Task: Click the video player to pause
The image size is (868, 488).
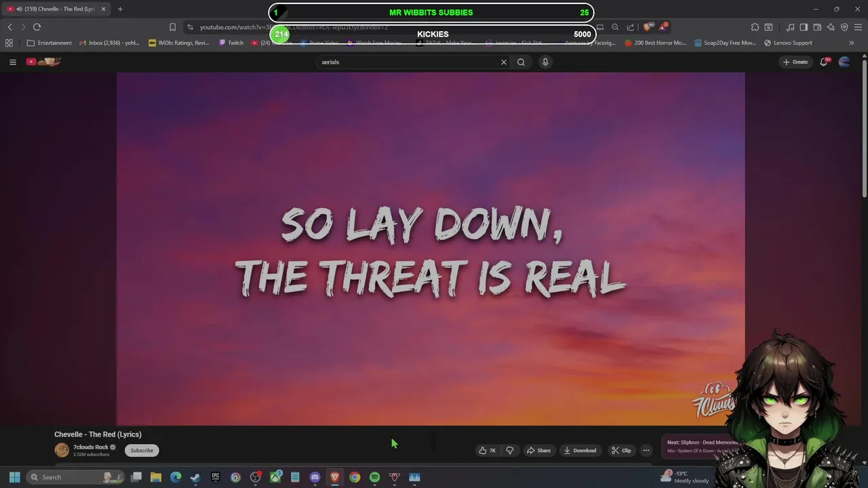Action: tap(431, 249)
